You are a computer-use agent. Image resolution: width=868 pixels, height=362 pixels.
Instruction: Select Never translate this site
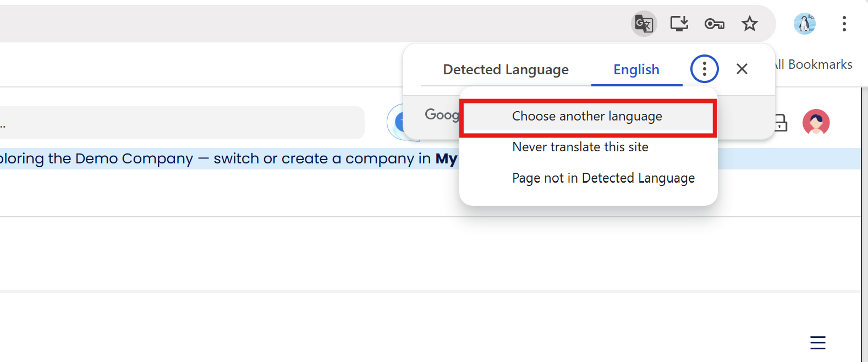pyautogui.click(x=580, y=147)
